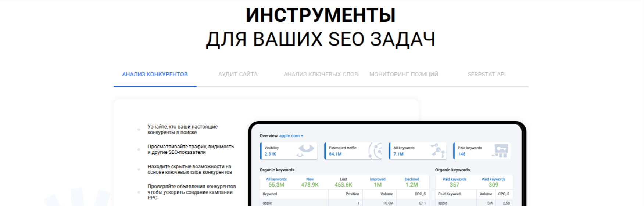
Task: Click the Overview label
Action: pos(268,136)
